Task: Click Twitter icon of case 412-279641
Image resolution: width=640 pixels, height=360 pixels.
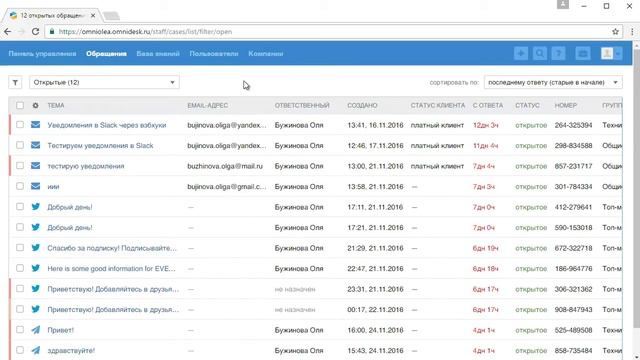Action: 36,207
